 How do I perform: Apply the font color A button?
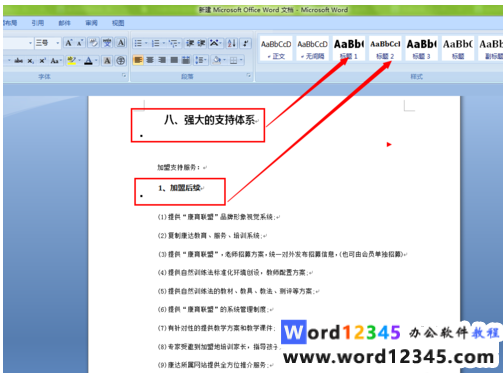tap(89, 61)
